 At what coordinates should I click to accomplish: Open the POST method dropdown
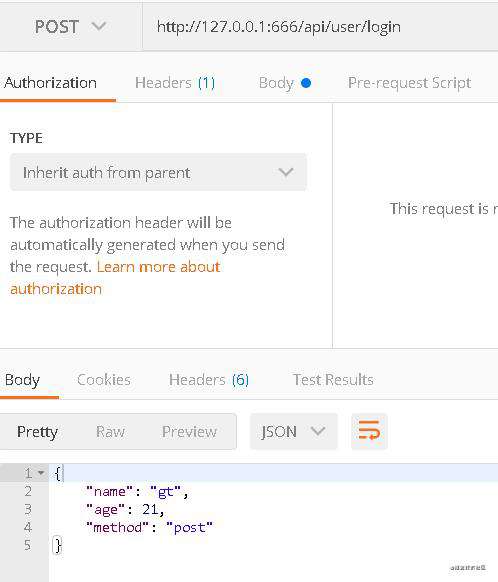pos(71,27)
